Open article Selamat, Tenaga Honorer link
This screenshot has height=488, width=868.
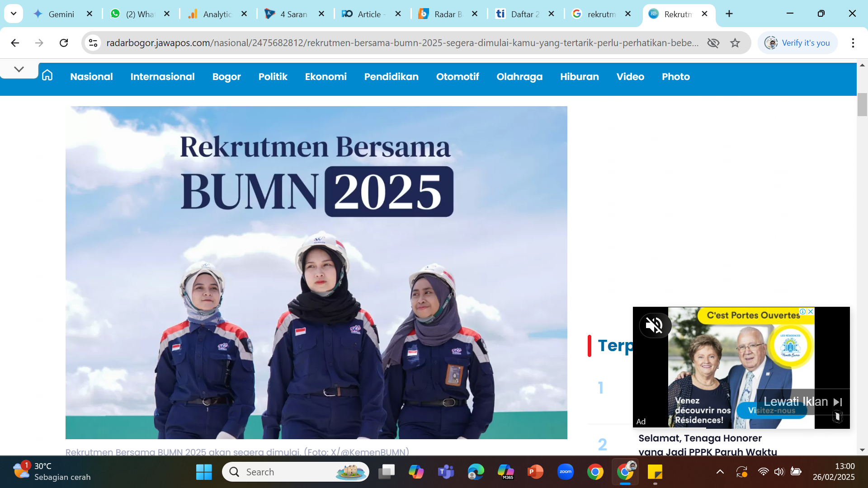pyautogui.click(x=708, y=445)
